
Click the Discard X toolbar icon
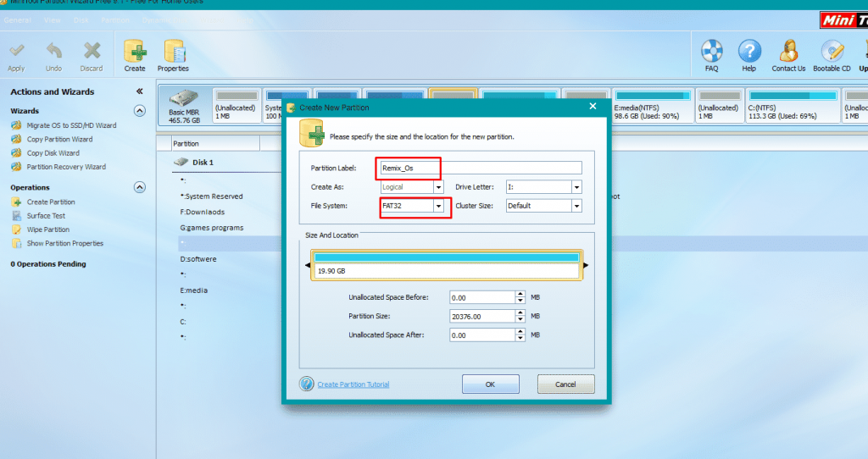pyautogui.click(x=92, y=51)
